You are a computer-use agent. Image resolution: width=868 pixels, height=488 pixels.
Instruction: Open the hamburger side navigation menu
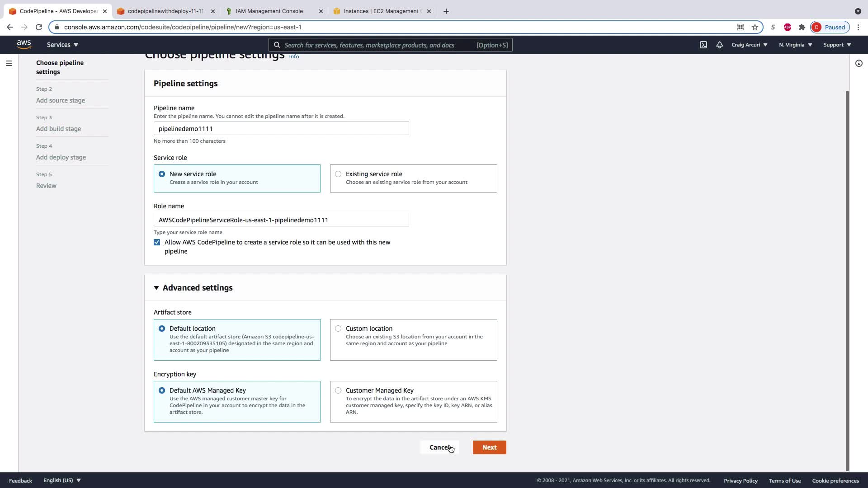coord(9,63)
